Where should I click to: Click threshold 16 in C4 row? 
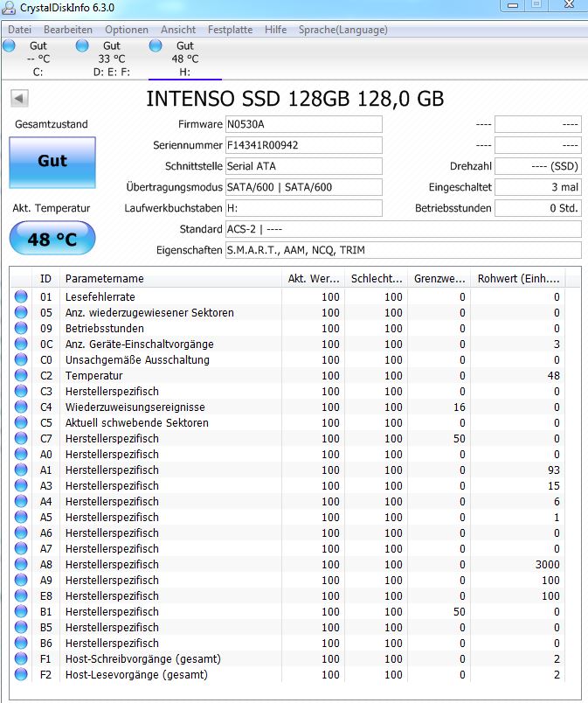460,407
